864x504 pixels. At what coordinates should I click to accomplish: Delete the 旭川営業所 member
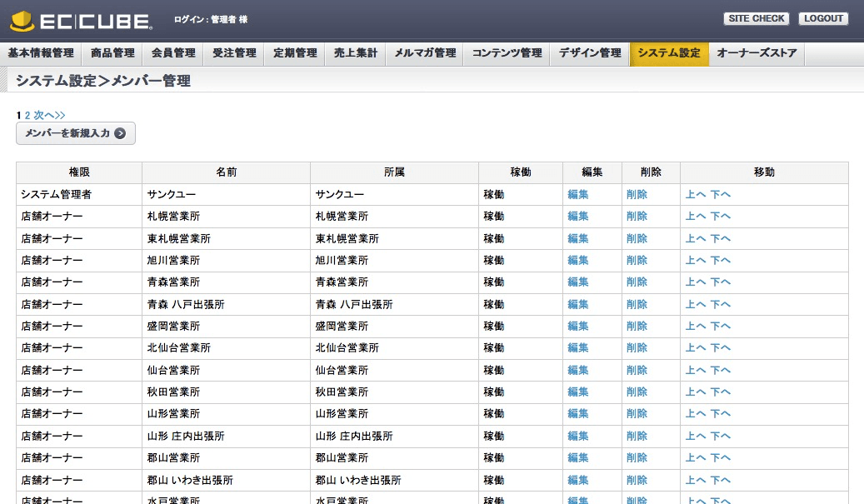637,261
